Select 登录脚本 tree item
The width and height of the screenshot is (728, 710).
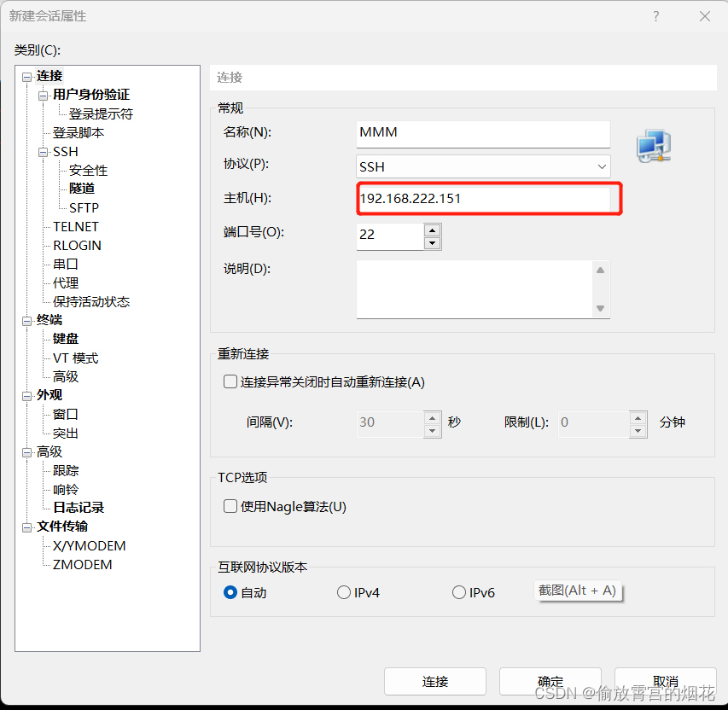(x=78, y=133)
